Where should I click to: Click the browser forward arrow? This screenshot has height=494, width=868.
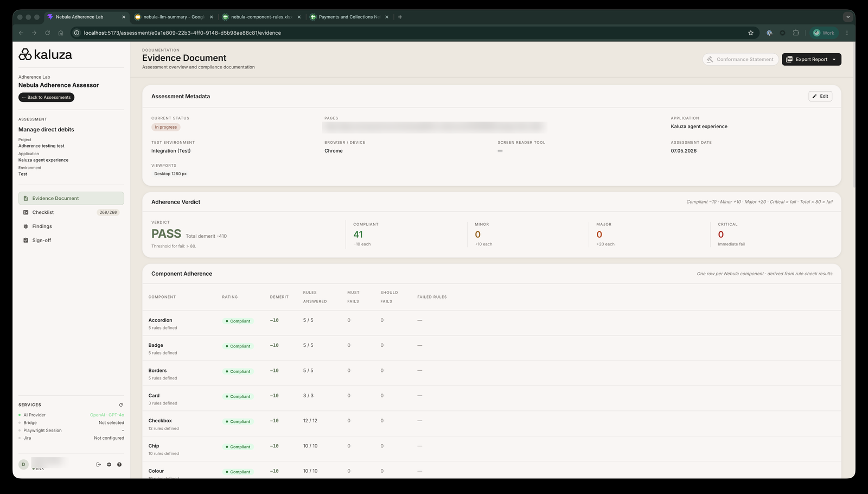(x=34, y=33)
